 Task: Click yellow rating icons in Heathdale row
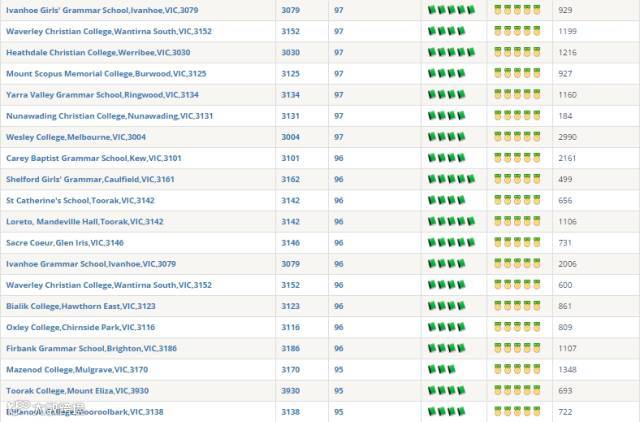(x=517, y=52)
